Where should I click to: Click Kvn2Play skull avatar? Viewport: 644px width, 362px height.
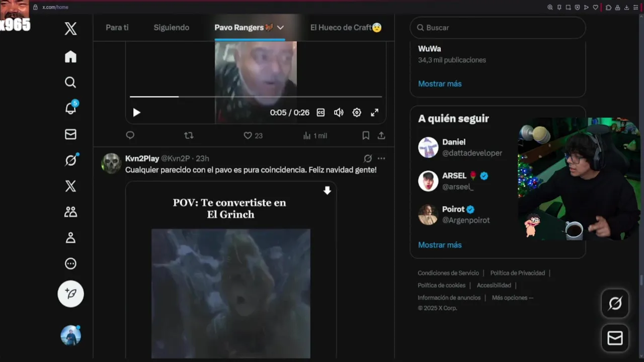pos(111,163)
